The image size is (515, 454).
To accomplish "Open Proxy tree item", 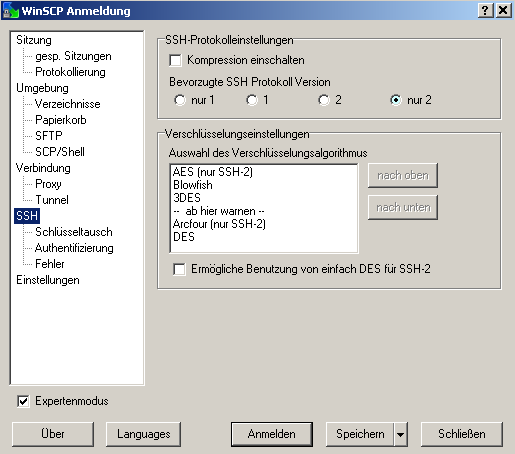I will [x=48, y=184].
